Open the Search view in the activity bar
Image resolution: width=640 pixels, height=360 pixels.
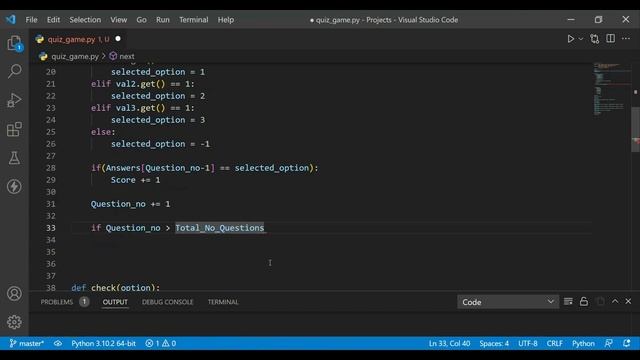[14, 71]
